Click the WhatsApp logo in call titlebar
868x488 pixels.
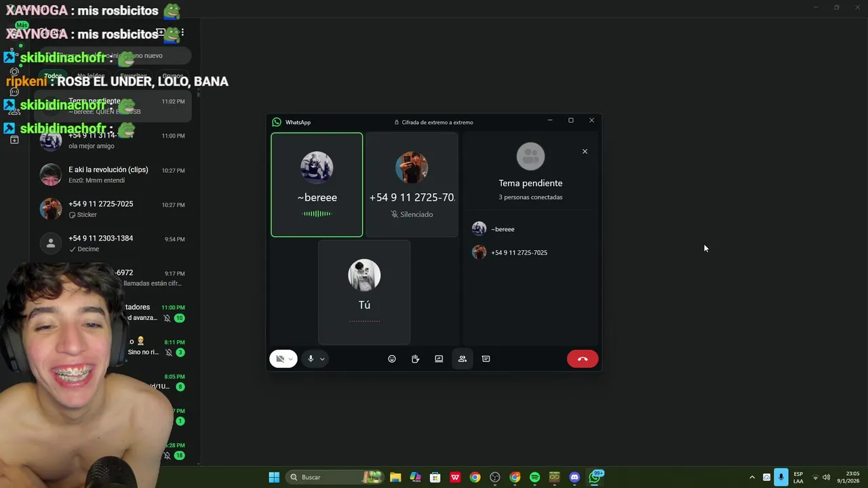pos(277,122)
